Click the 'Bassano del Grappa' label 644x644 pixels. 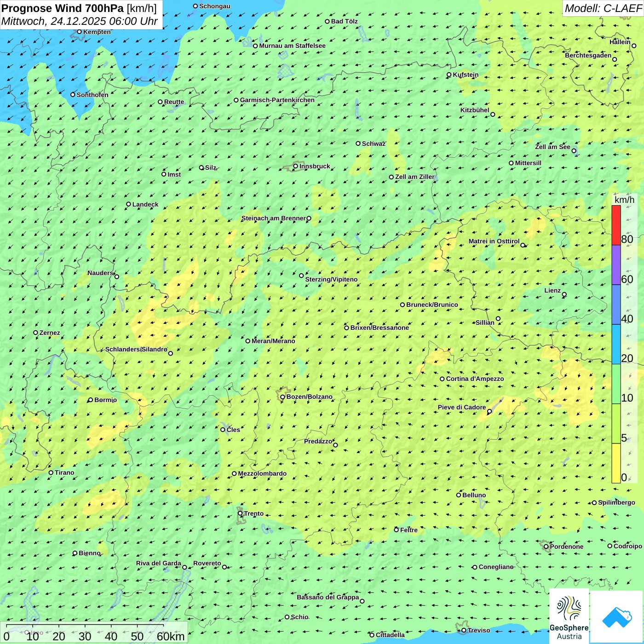tap(328, 597)
